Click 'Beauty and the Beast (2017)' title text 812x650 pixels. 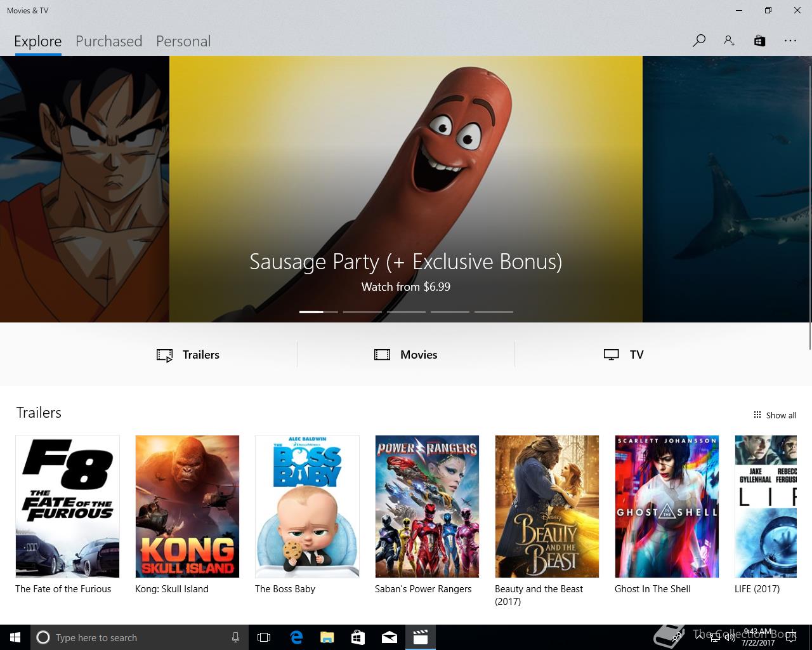539,595
